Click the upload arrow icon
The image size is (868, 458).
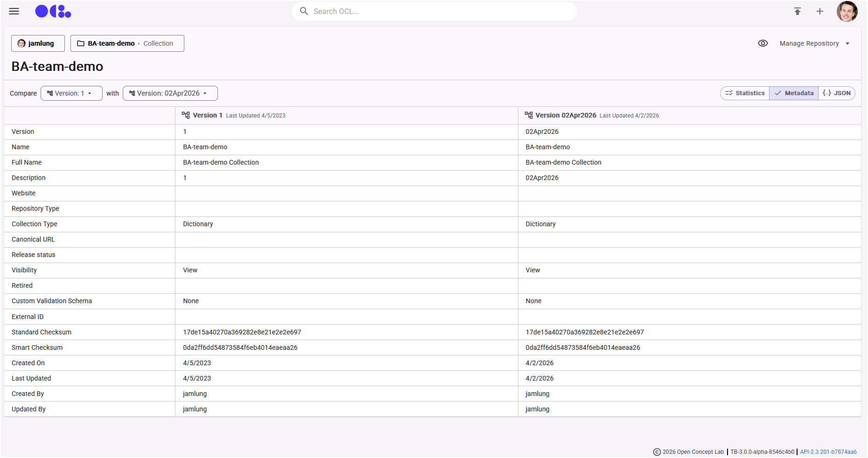point(797,11)
